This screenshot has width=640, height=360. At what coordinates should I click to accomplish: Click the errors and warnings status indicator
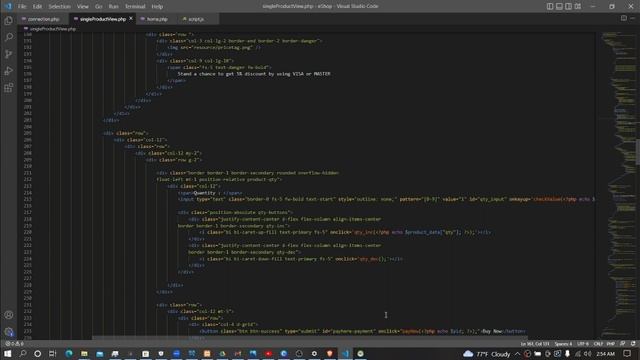pos(14,344)
